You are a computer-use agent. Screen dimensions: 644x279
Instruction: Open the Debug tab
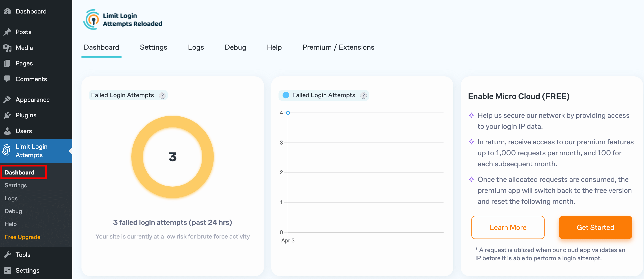(235, 47)
